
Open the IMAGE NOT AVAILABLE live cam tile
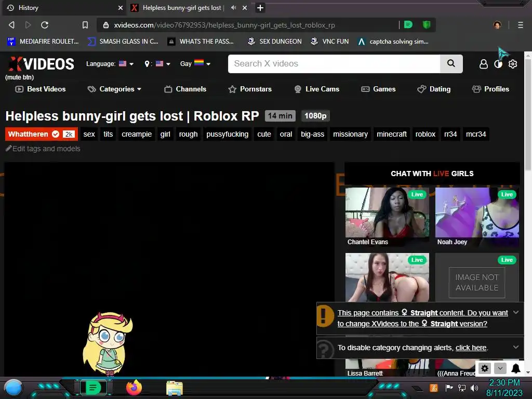point(477,277)
